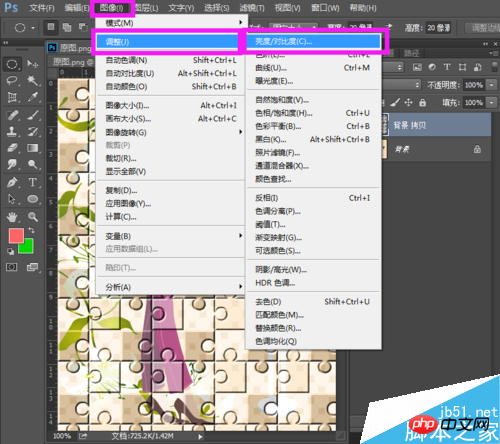
Task: Select the Gradient tool
Action: pos(32,148)
